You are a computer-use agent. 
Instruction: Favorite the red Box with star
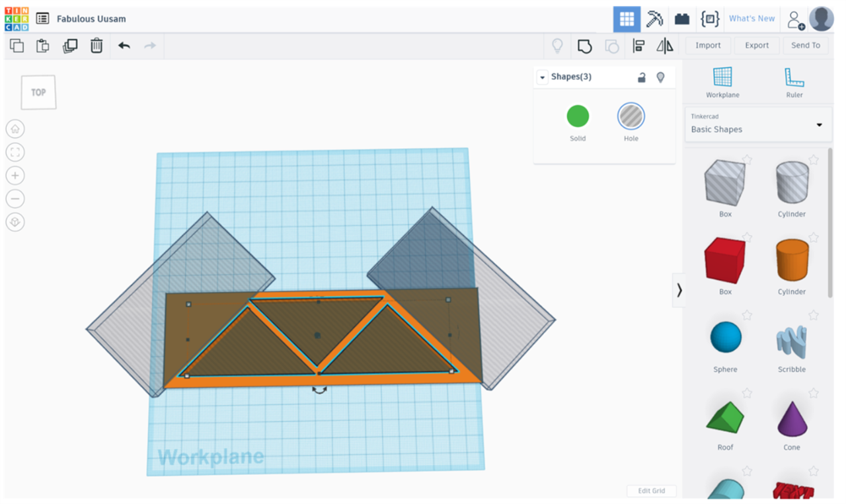pyautogui.click(x=747, y=237)
